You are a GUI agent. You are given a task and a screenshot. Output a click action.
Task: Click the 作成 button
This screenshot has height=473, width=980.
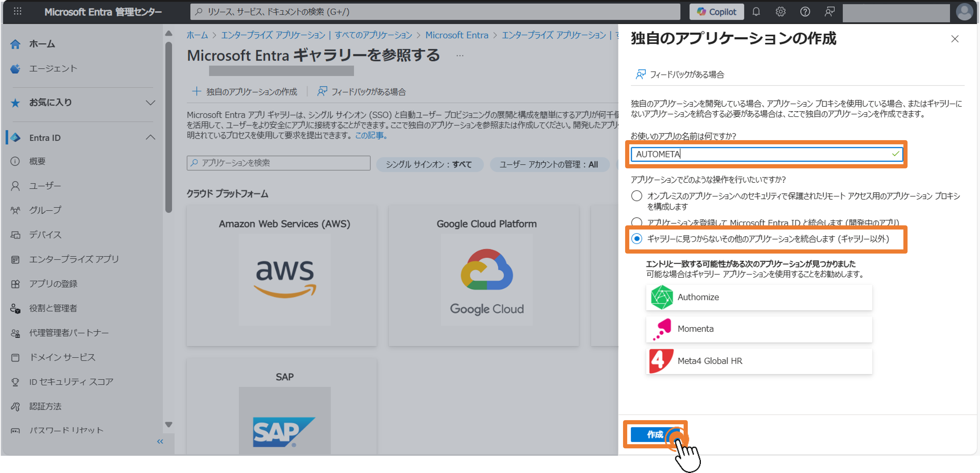tap(655, 435)
